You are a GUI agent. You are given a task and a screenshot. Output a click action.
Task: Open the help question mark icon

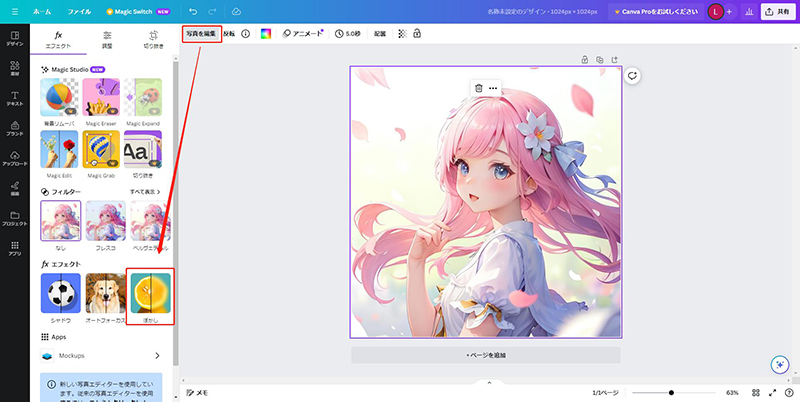coord(789,393)
